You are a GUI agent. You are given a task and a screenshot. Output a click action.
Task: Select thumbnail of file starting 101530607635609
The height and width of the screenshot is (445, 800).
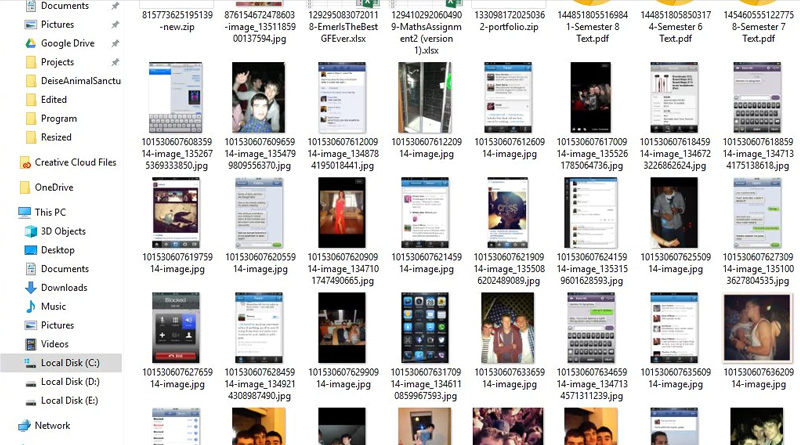(x=674, y=328)
